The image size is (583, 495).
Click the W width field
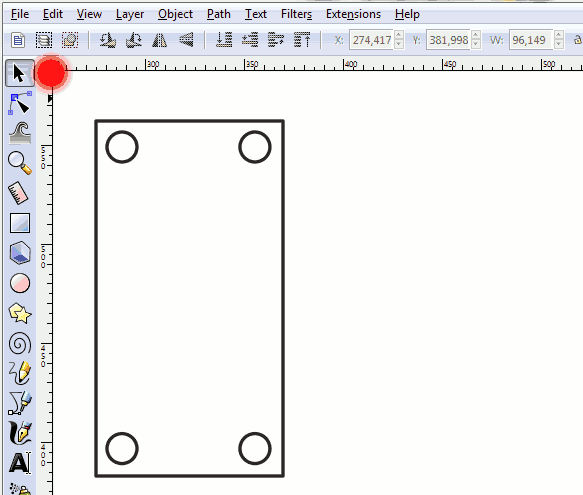(x=531, y=40)
